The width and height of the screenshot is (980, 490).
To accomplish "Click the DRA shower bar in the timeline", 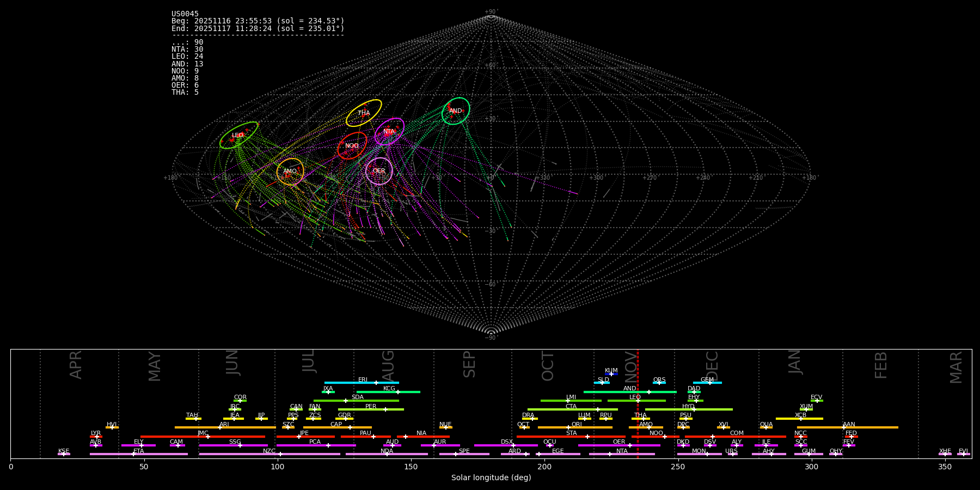I will coord(530,419).
